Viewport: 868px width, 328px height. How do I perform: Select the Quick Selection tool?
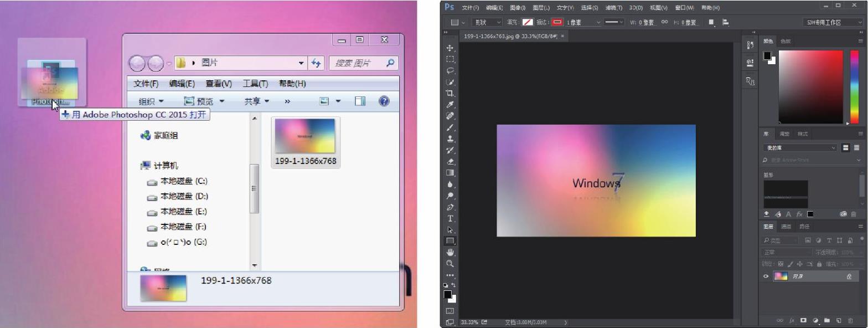(450, 81)
